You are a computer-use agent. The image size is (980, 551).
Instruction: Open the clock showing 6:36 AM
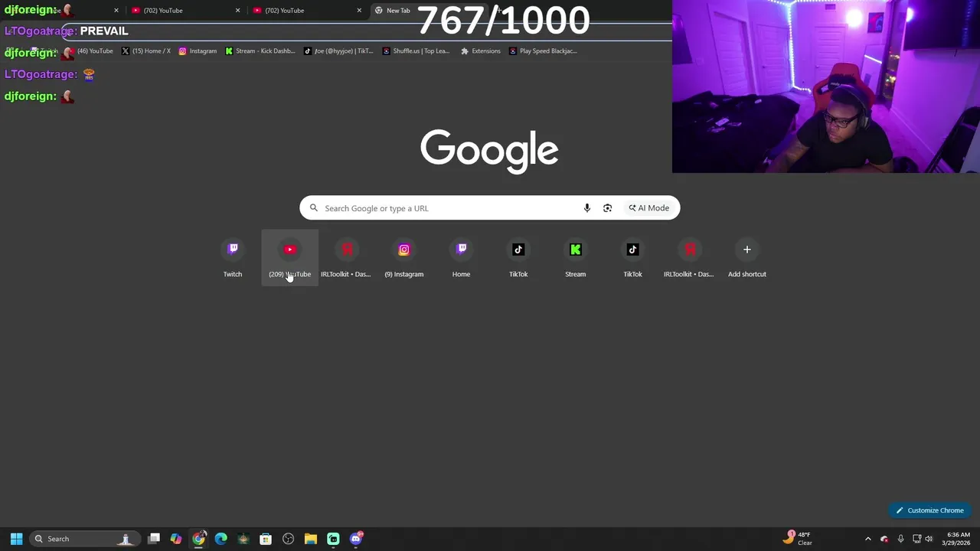pos(957,539)
